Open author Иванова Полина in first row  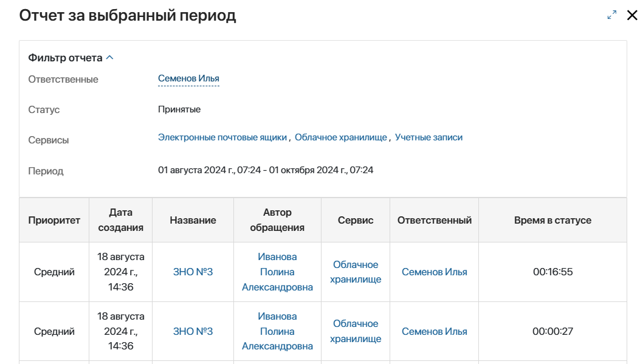coord(277,272)
